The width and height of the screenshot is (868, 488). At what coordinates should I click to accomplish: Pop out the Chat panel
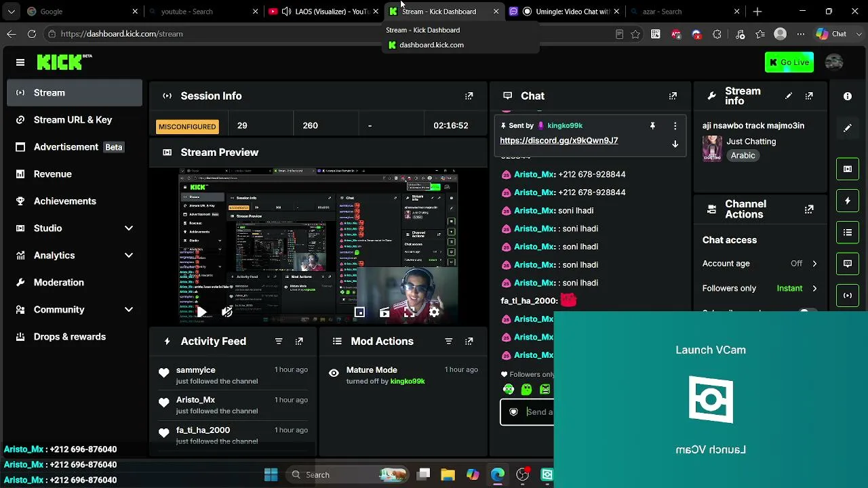673,96
